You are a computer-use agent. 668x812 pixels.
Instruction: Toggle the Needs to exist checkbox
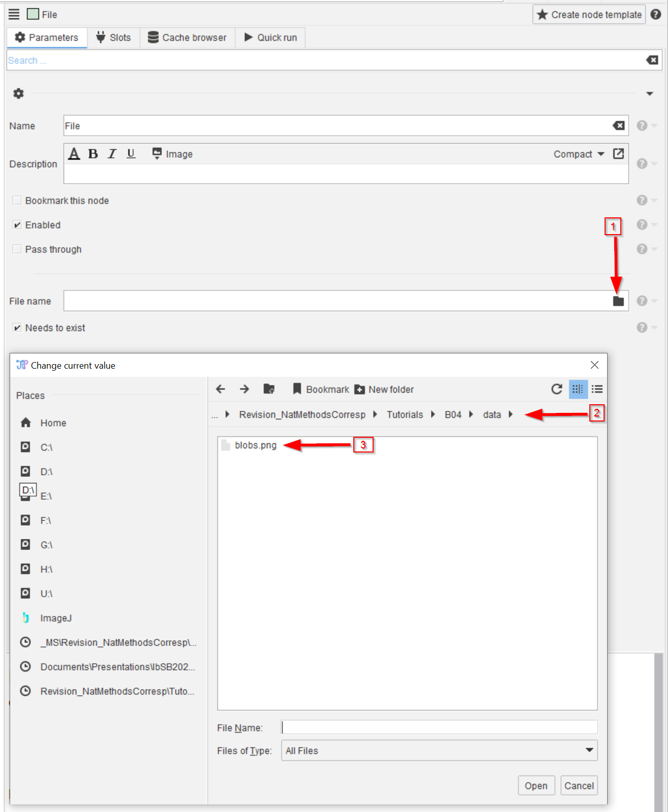17,328
